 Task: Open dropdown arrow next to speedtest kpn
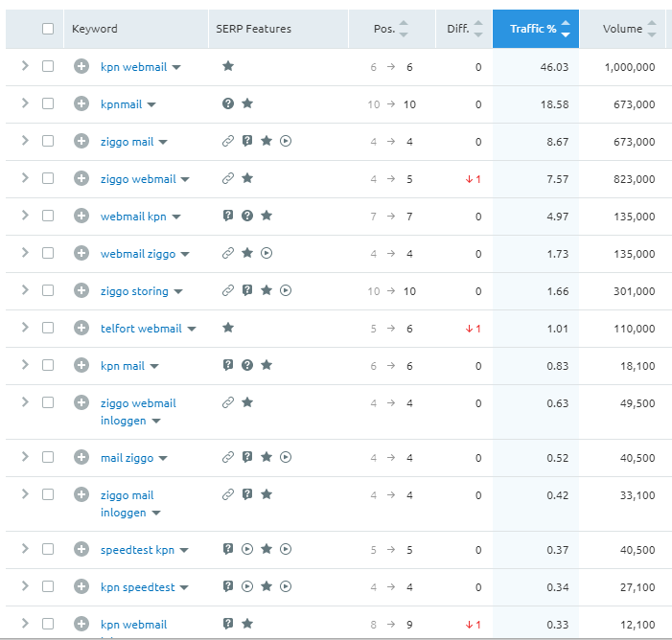184,551
